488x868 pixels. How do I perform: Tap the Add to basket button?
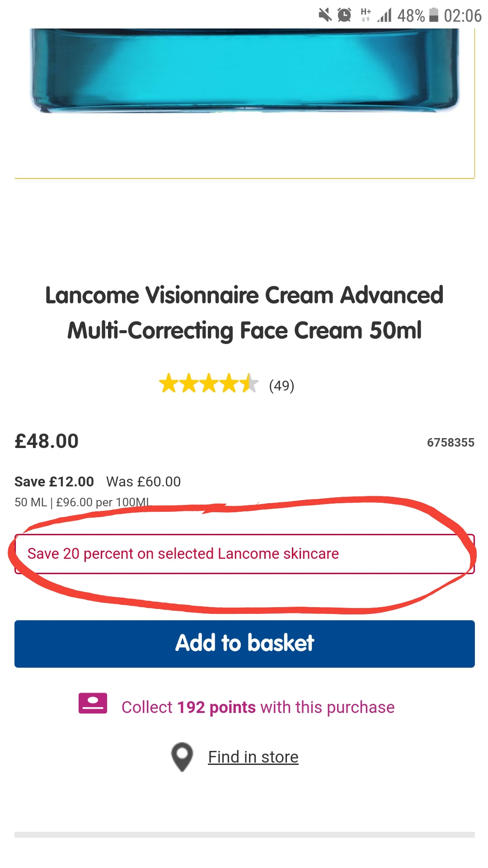(x=244, y=643)
